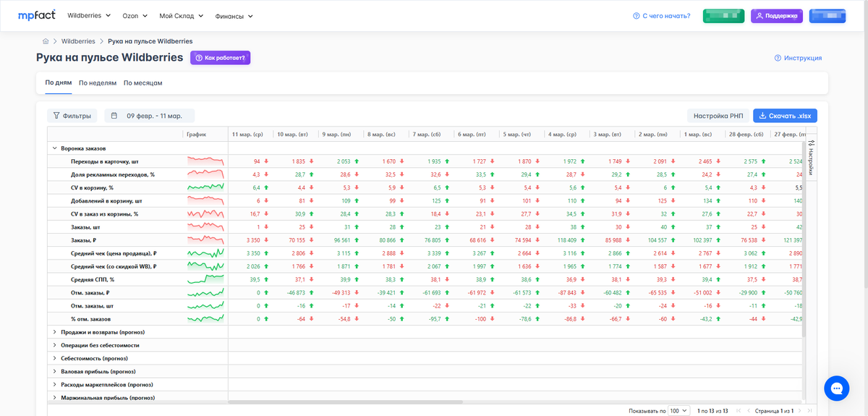Open the date range picker 09 февр. - 11 мар.
This screenshot has height=416, width=868.
point(148,116)
